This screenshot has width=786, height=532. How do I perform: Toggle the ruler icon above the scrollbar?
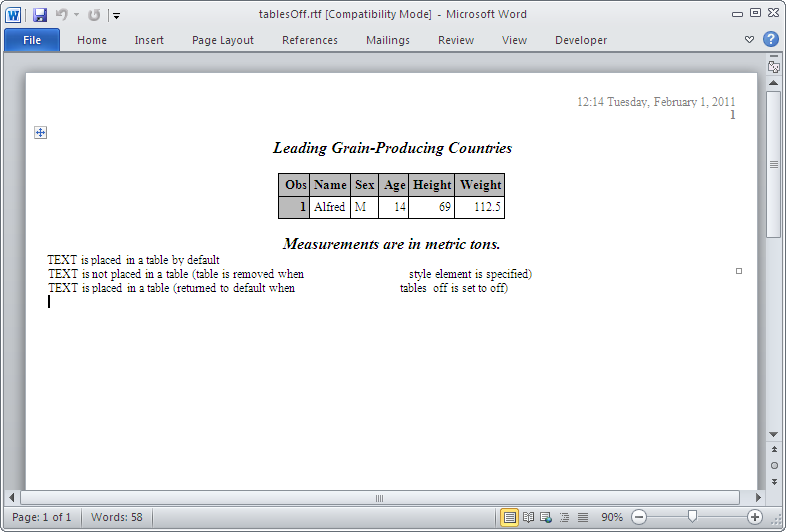pyautogui.click(x=773, y=65)
